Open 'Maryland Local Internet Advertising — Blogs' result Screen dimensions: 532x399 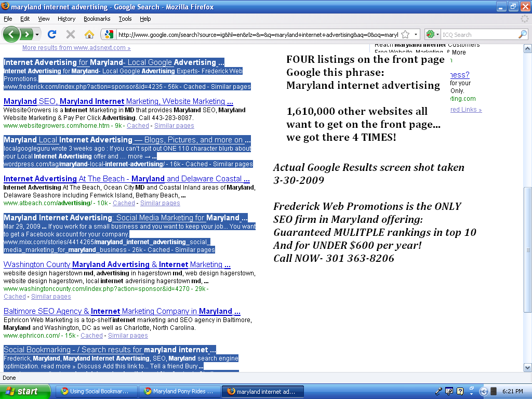point(127,140)
